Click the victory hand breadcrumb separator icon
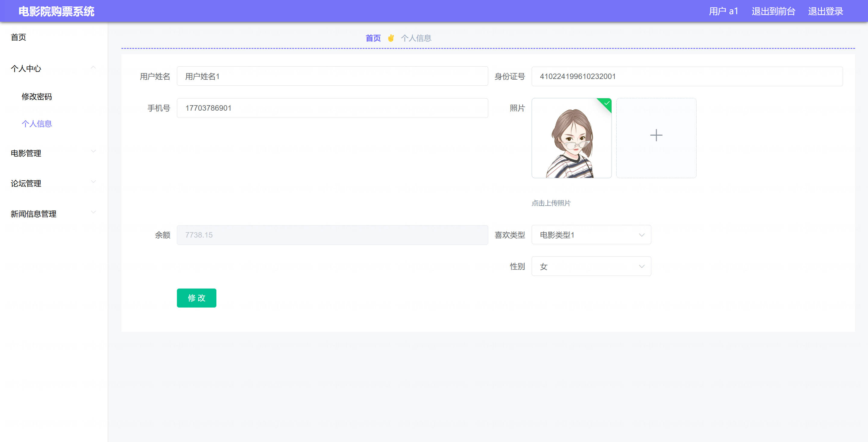 pyautogui.click(x=391, y=38)
